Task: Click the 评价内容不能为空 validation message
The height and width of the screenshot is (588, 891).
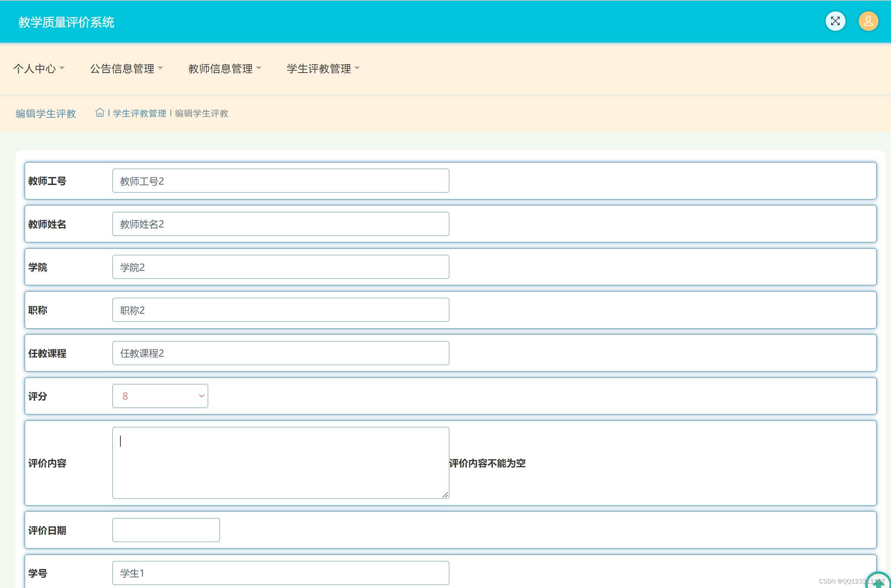Action: pyautogui.click(x=487, y=463)
